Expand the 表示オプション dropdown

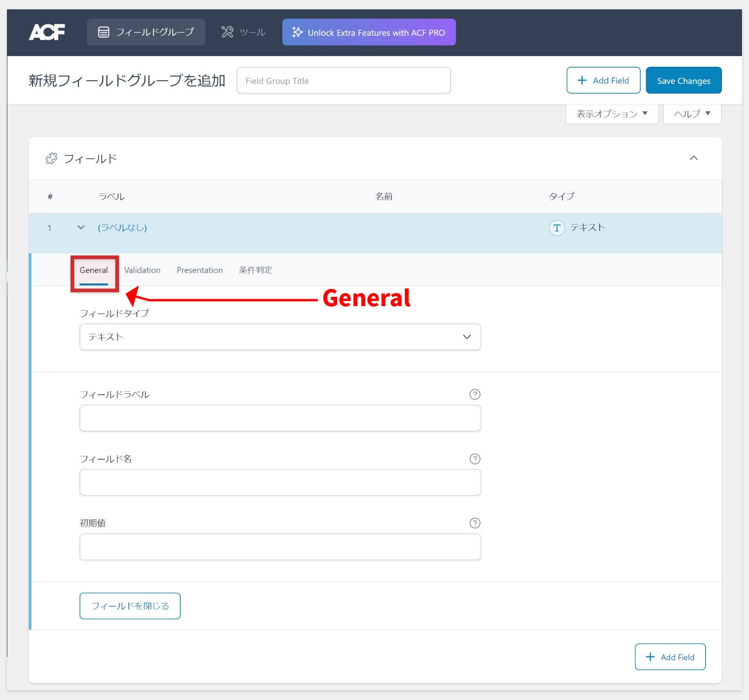612,114
